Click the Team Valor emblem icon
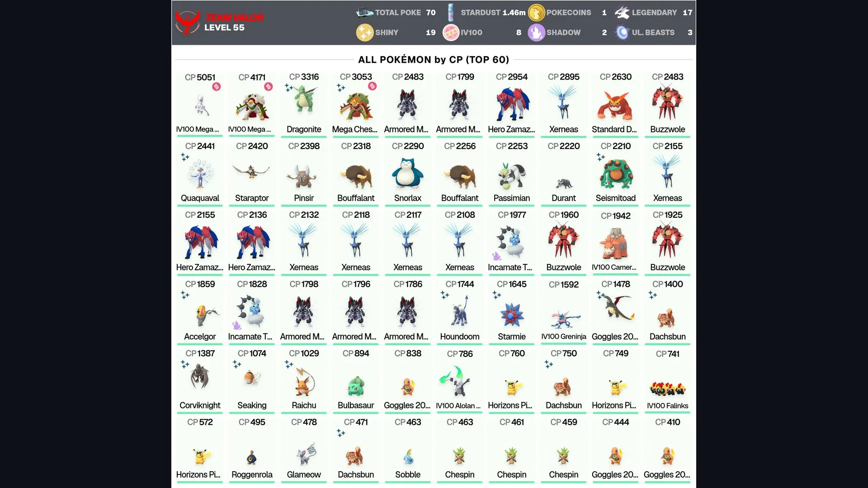This screenshot has width=868, height=488. 188,23
